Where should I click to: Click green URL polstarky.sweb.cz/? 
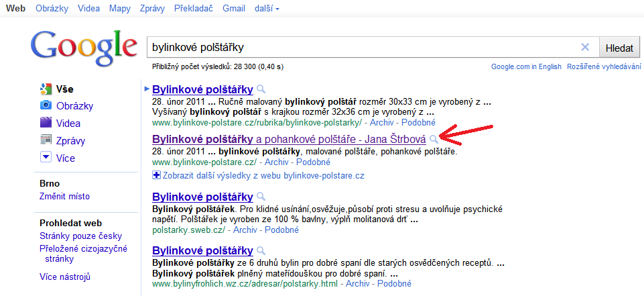pyautogui.click(x=189, y=230)
